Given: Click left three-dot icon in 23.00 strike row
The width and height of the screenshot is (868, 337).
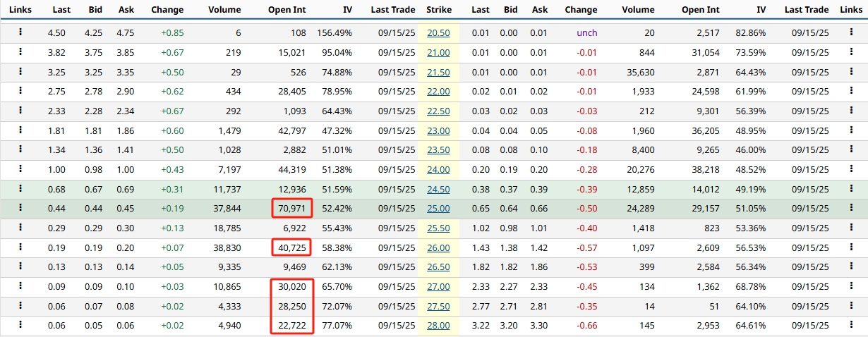Looking at the screenshot, I should [x=20, y=130].
